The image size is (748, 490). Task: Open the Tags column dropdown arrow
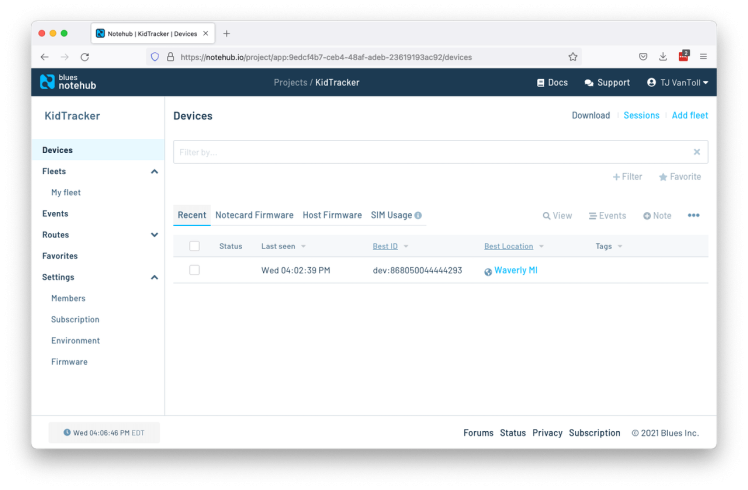620,247
